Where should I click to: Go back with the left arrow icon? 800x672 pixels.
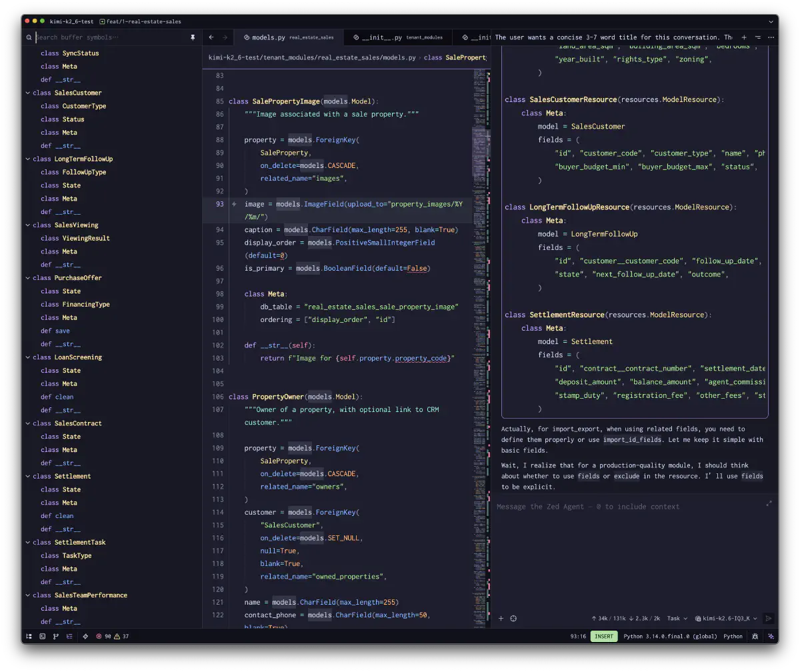click(x=211, y=37)
